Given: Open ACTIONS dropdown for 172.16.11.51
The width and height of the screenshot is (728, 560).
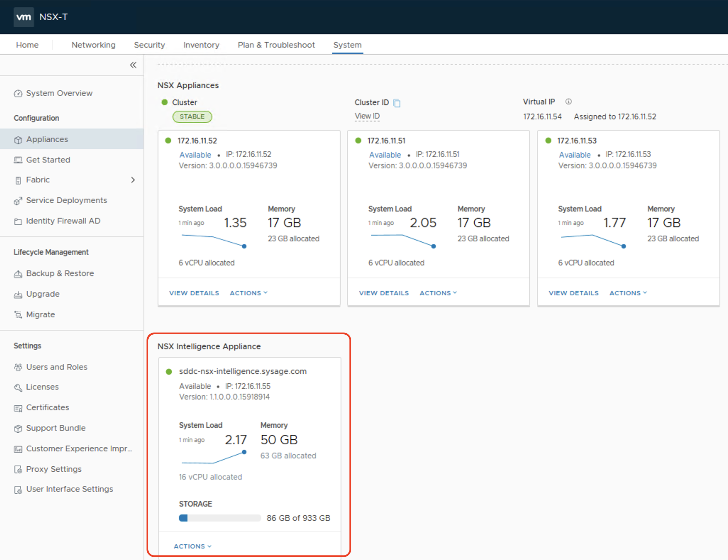Looking at the screenshot, I should (438, 293).
